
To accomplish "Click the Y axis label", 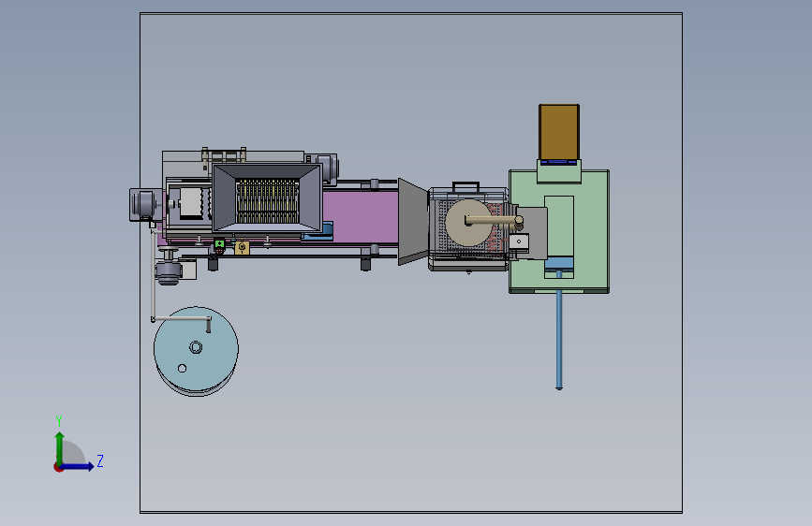I will click(59, 421).
